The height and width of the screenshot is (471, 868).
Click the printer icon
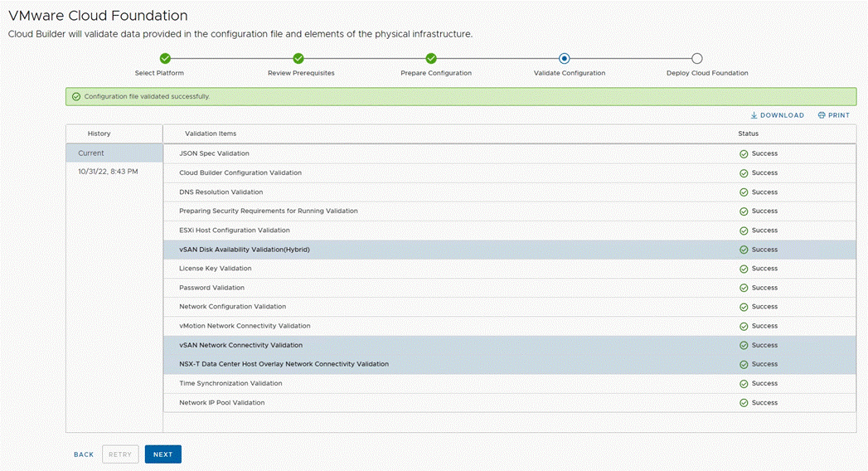[822, 115]
